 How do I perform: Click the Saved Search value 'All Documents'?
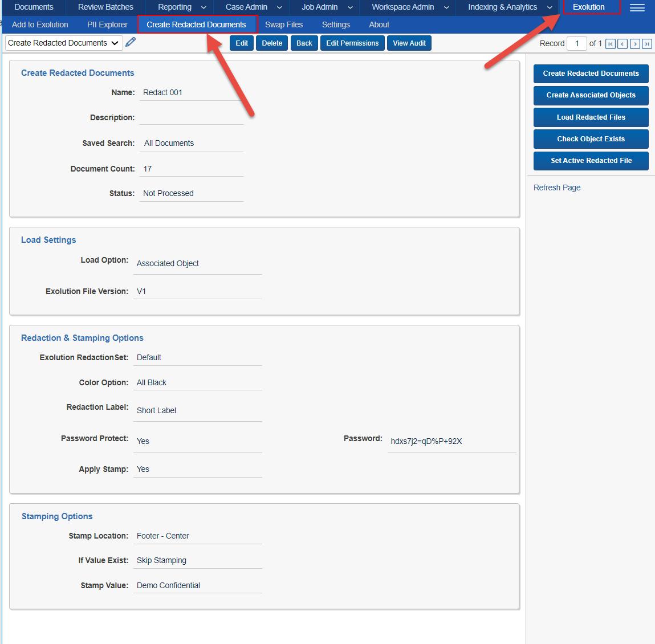(169, 143)
